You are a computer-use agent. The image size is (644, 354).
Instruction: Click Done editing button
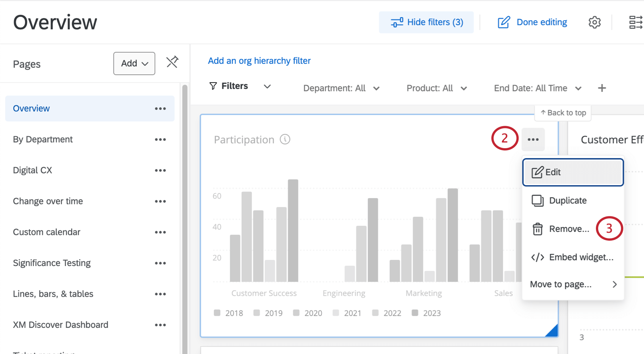point(532,22)
